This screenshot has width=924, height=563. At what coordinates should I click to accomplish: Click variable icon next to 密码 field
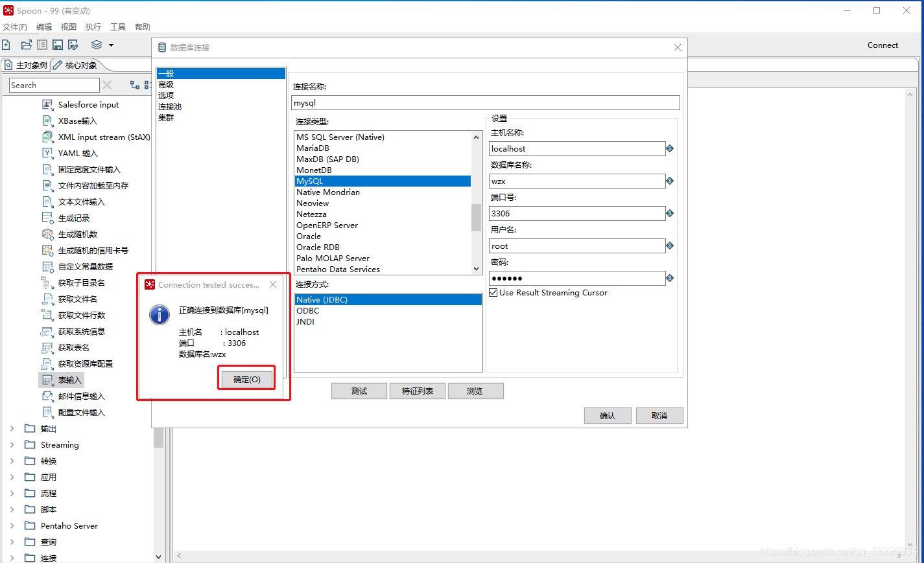click(670, 278)
